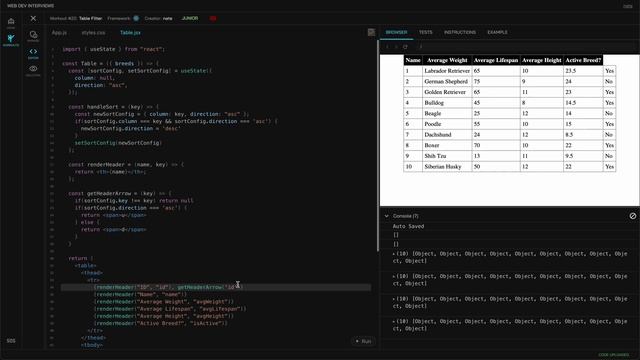Image resolution: width=640 pixels, height=360 pixels.
Task: Open the Home icon in left sidebar
Action: pos(11,22)
